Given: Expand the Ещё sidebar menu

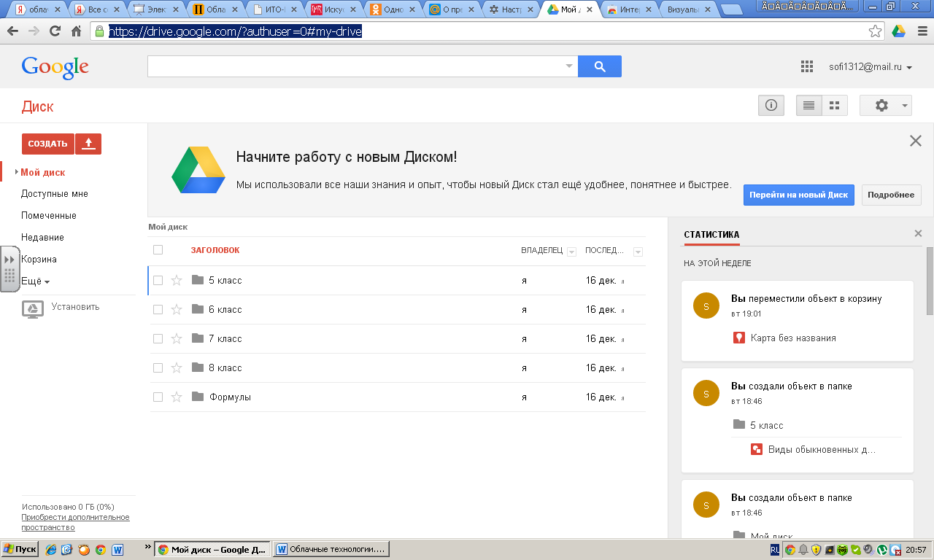Looking at the screenshot, I should click(35, 281).
